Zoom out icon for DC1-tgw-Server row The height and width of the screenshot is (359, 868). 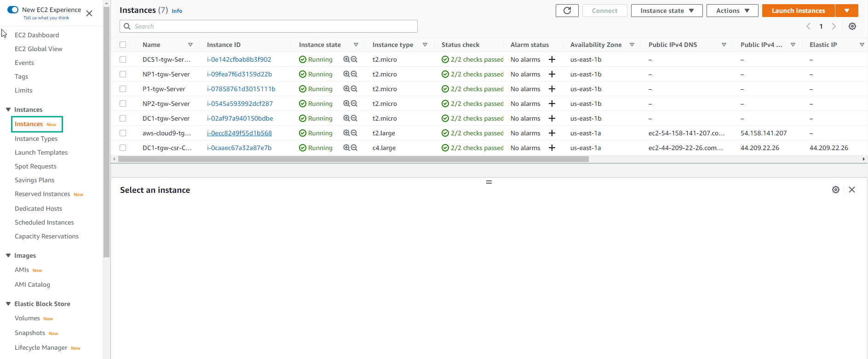(354, 118)
